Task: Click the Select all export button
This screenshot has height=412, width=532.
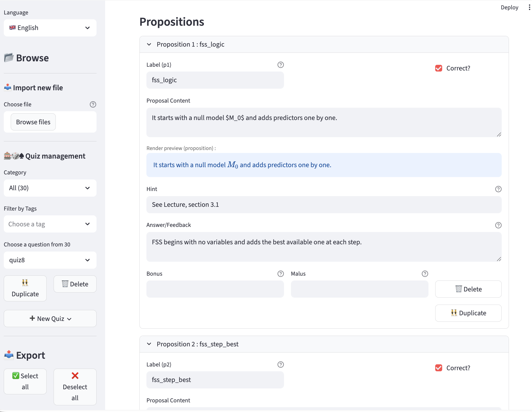Action: [x=25, y=381]
